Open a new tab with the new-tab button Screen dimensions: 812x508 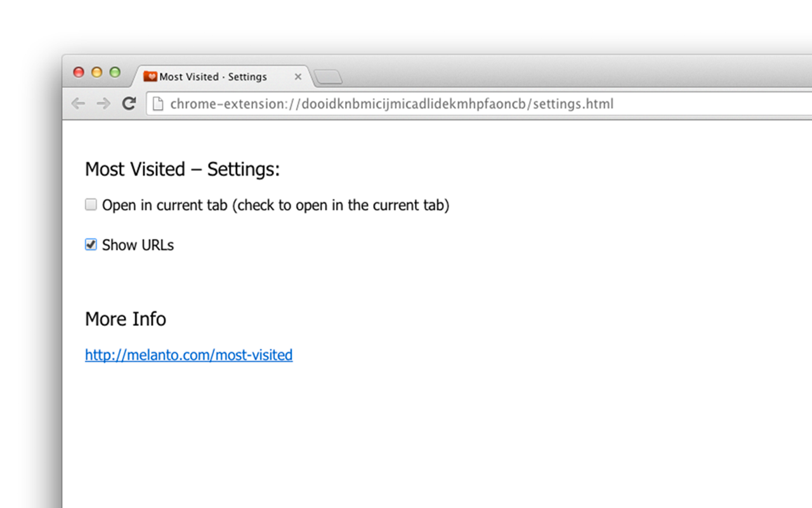click(x=328, y=77)
